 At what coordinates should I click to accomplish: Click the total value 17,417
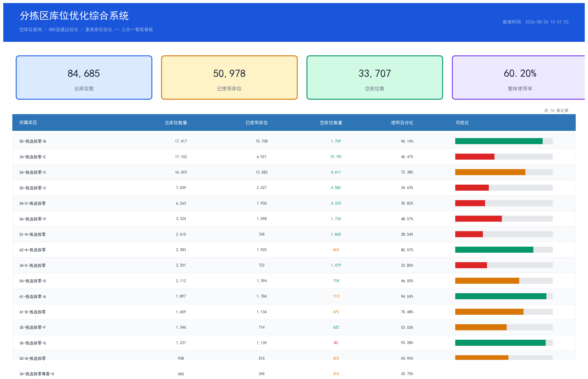[181, 141]
